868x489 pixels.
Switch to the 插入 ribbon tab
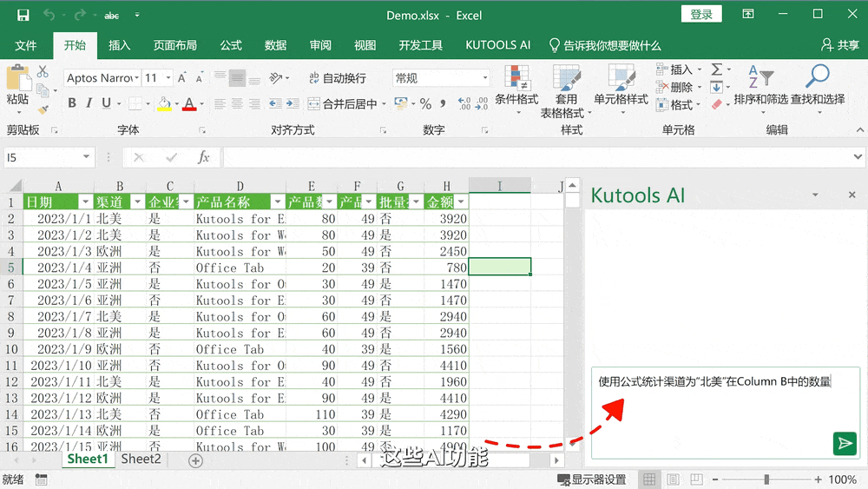119,45
